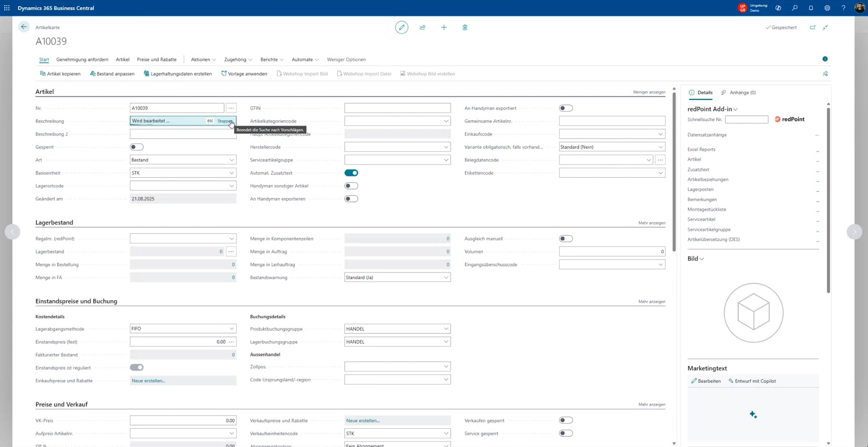Click the plus icon to create new
The width and height of the screenshot is (868, 447).
(x=444, y=28)
